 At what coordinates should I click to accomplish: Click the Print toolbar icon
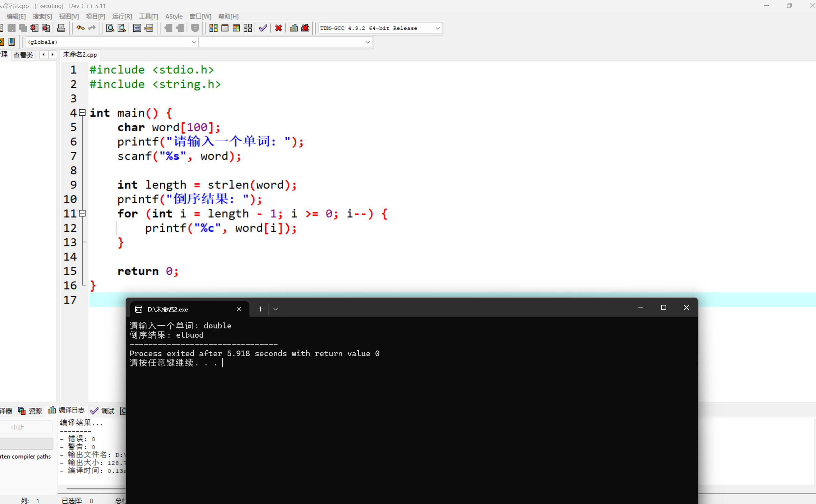click(x=61, y=28)
